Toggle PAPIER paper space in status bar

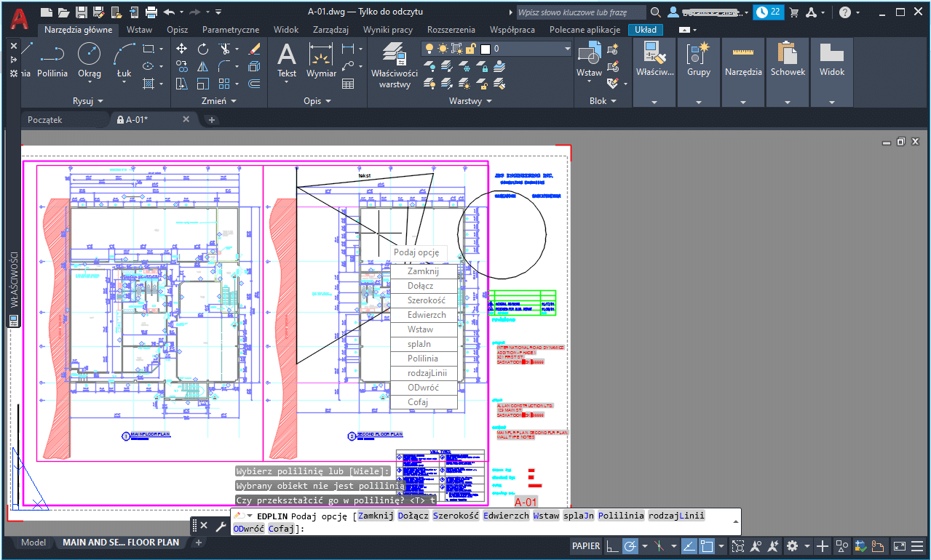click(x=586, y=546)
